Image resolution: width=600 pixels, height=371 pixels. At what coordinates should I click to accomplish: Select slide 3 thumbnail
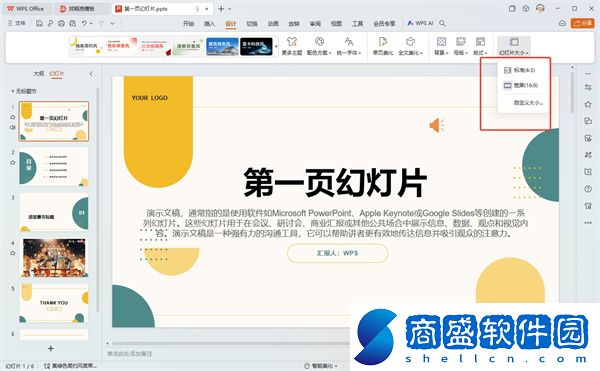[54, 212]
